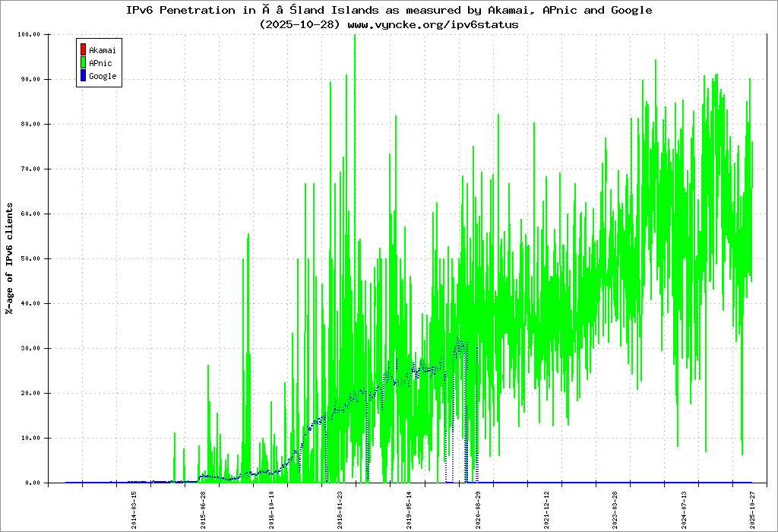Select the Google legend label

[x=103, y=76]
